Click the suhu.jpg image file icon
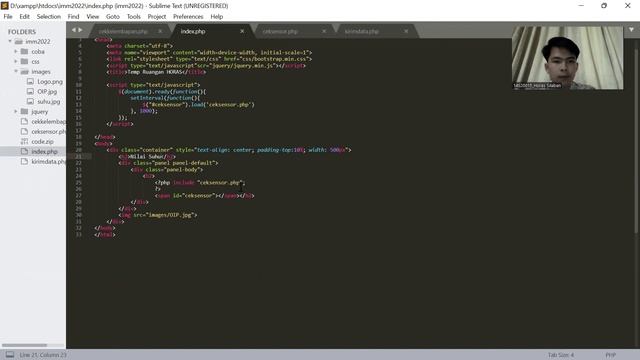640x360 pixels. pyautogui.click(x=30, y=101)
